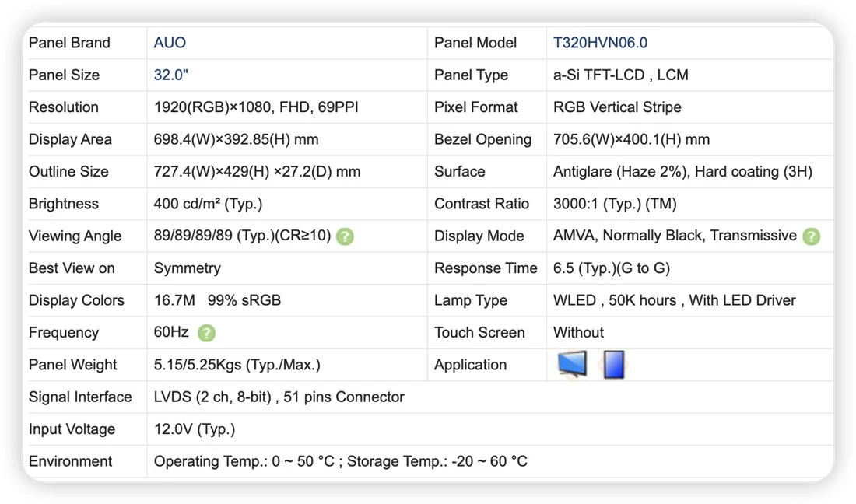
Task: Select the Response Time 6.5 value
Action: pos(612,268)
